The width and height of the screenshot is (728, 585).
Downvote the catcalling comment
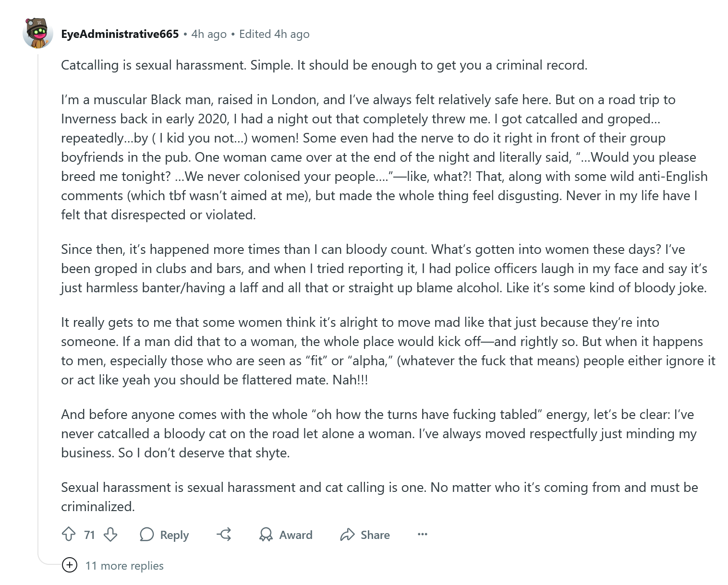(110, 535)
